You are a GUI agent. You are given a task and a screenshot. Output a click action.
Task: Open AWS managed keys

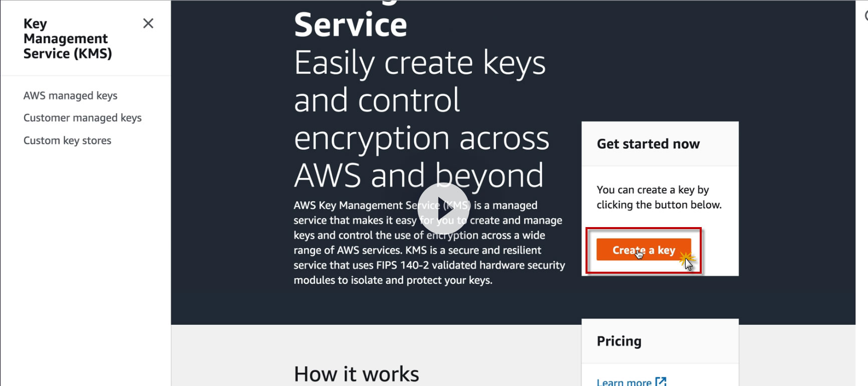pyautogui.click(x=70, y=96)
